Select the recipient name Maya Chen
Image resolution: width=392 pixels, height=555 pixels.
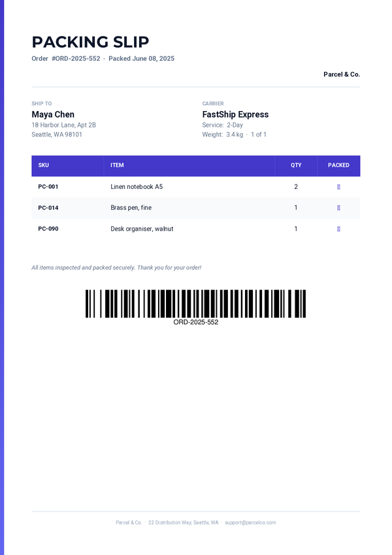[53, 114]
